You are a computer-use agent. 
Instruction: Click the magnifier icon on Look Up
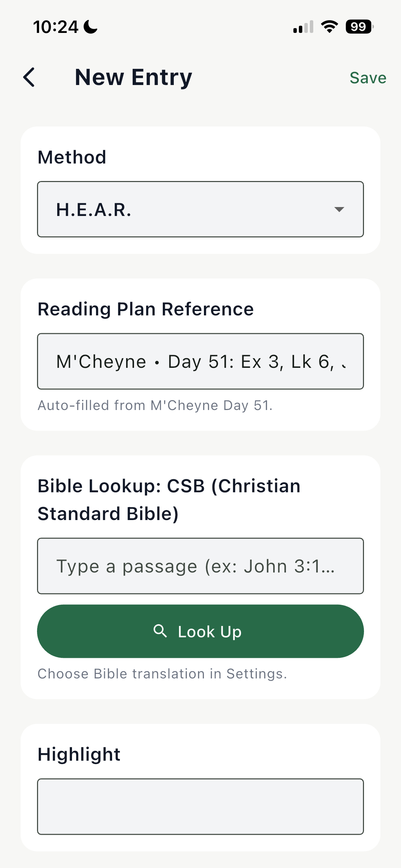160,631
